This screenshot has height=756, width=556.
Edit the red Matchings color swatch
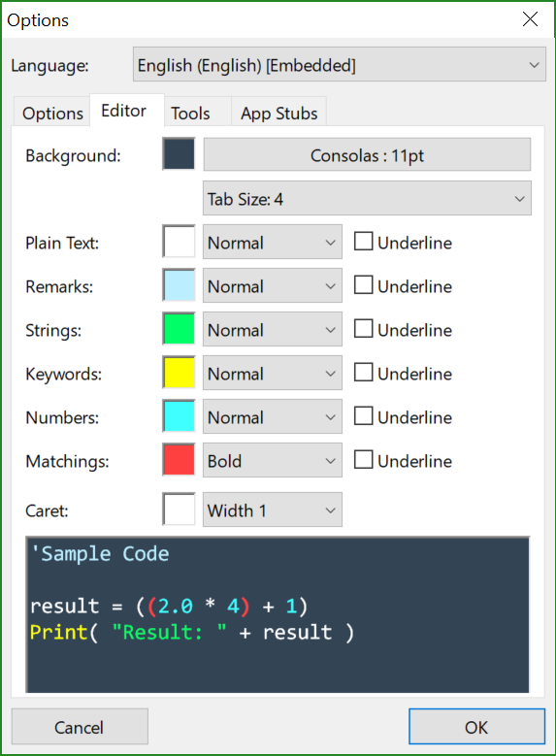pos(179,460)
